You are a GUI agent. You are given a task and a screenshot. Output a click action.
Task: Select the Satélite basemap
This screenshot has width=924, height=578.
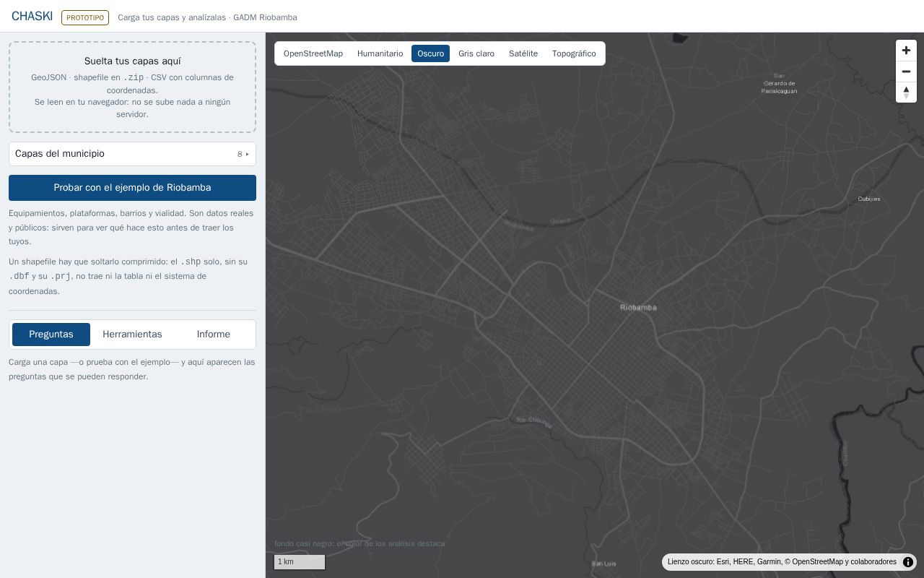[523, 53]
